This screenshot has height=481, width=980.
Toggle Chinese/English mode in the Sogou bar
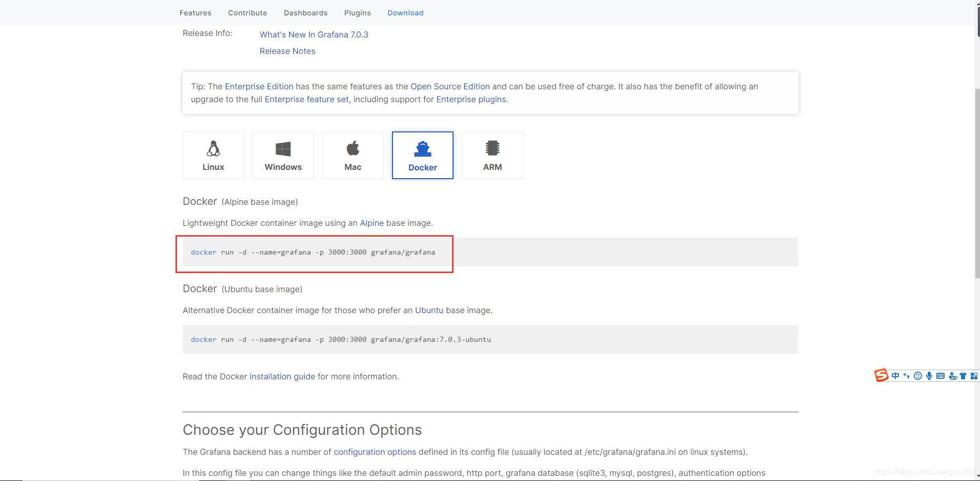point(895,376)
